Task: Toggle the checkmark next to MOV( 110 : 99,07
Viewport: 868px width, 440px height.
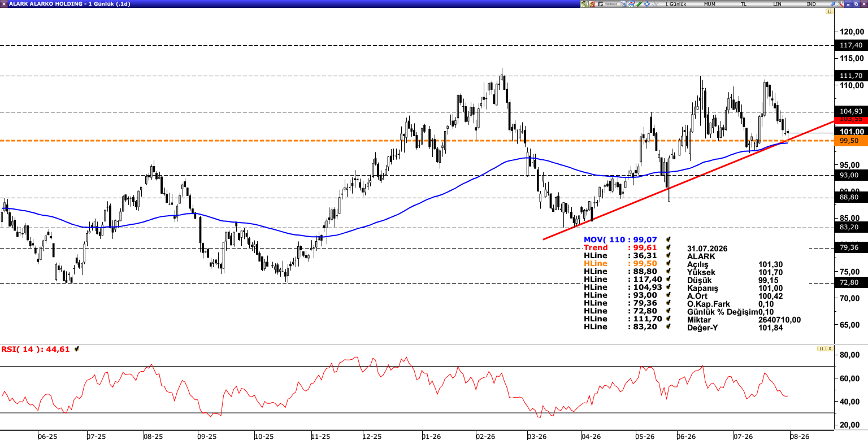Action: [669, 240]
